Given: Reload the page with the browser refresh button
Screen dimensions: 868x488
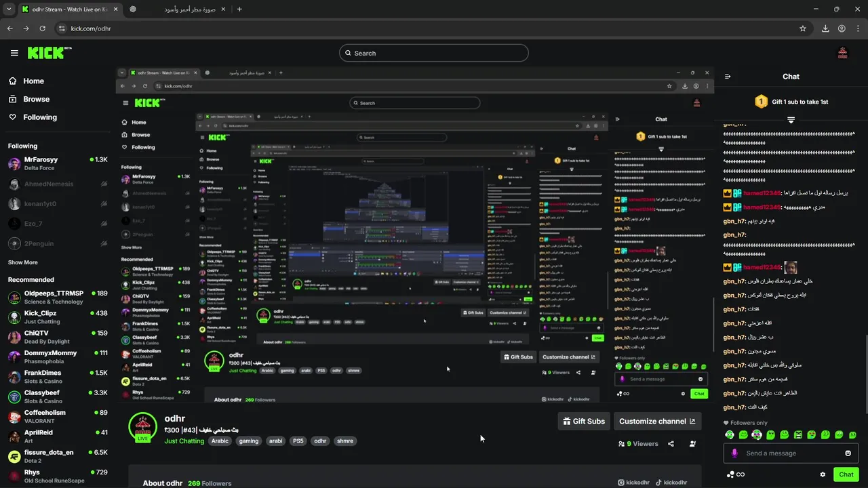Looking at the screenshot, I should pyautogui.click(x=42, y=28).
